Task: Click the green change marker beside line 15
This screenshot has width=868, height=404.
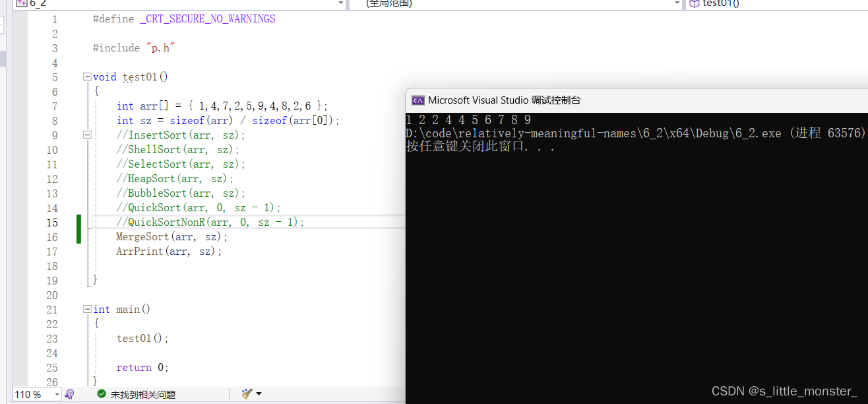Action: coord(78,229)
